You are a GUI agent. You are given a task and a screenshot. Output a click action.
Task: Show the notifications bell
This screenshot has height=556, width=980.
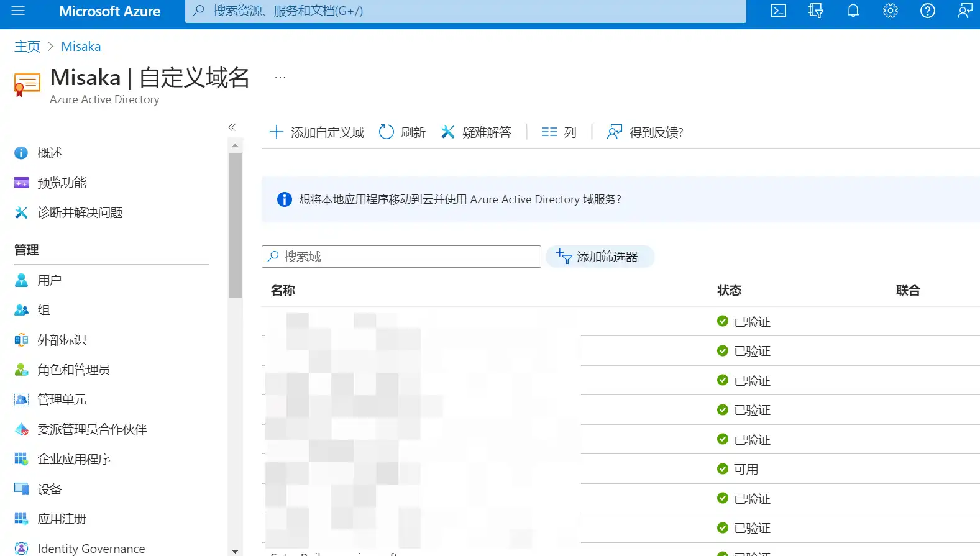tap(853, 11)
